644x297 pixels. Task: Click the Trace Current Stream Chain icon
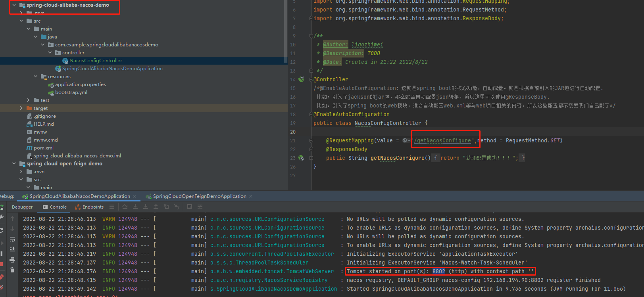(200, 207)
